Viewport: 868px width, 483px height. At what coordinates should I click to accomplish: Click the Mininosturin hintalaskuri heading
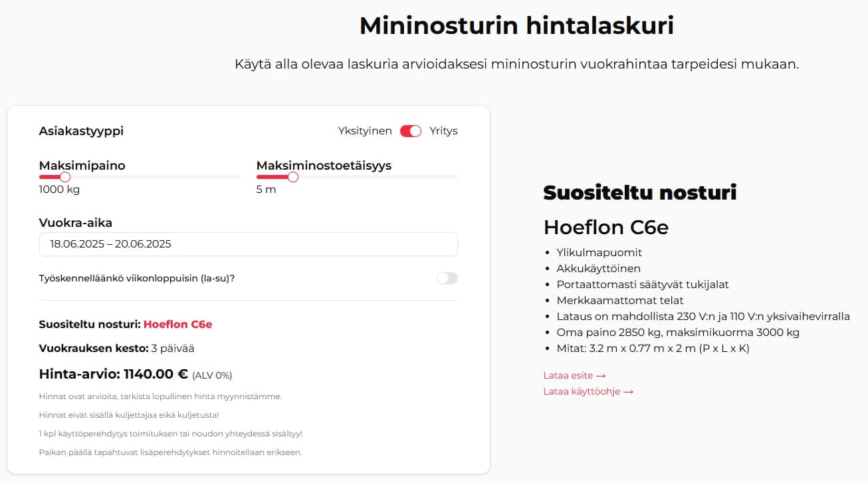[516, 26]
